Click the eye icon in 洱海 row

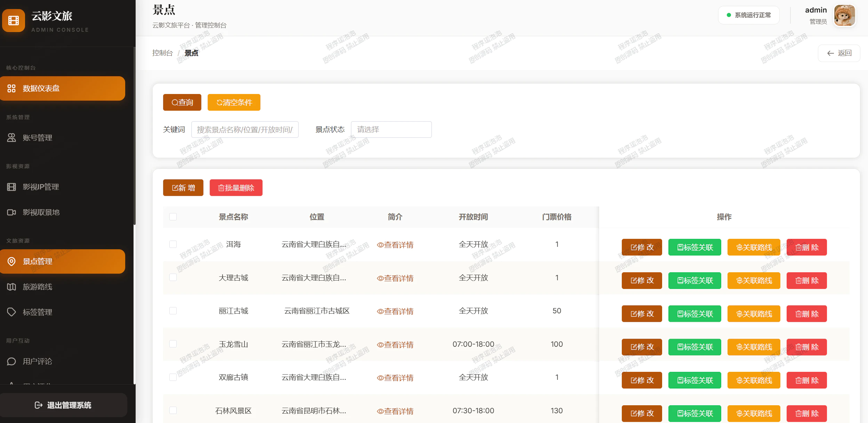point(380,245)
